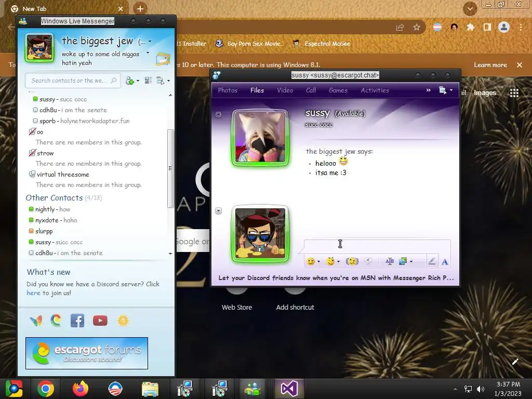Screen dimensions: 532x399
Task: Open the Chrome extensions puzzle icon
Action: pos(470,27)
